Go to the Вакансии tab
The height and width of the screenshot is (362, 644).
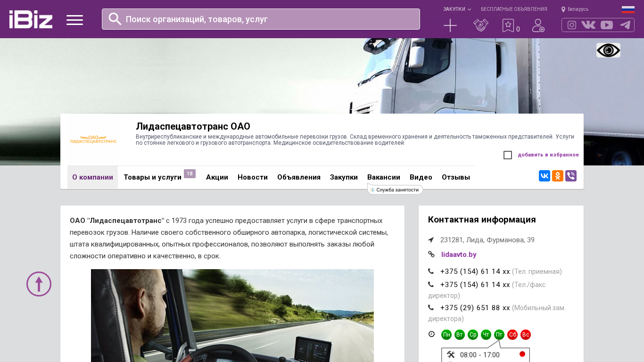pyautogui.click(x=384, y=177)
